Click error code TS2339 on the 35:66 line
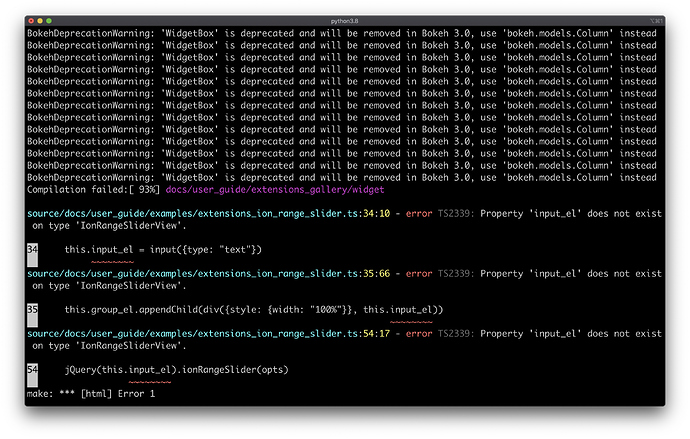The height and width of the screenshot is (439, 690). [x=456, y=274]
